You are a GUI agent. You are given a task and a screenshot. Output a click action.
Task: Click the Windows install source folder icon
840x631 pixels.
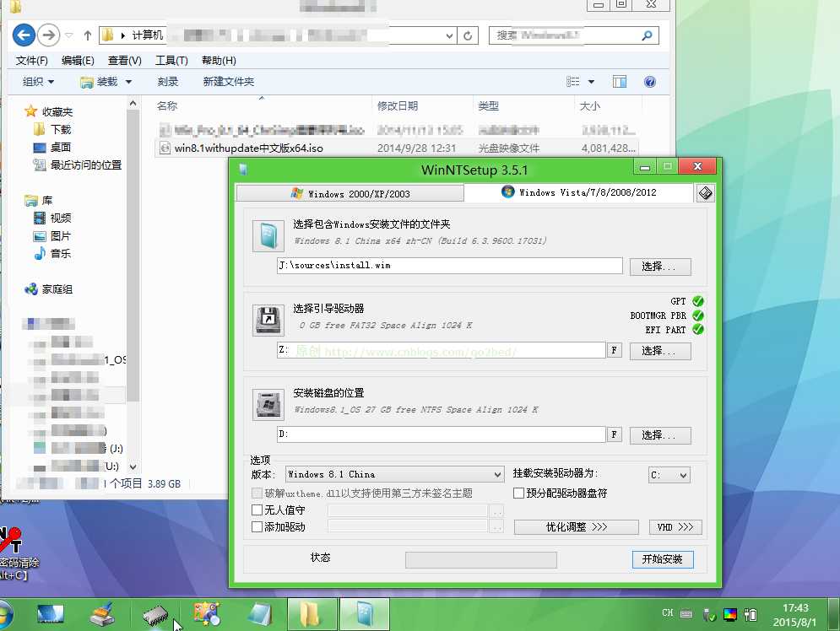[x=268, y=235]
